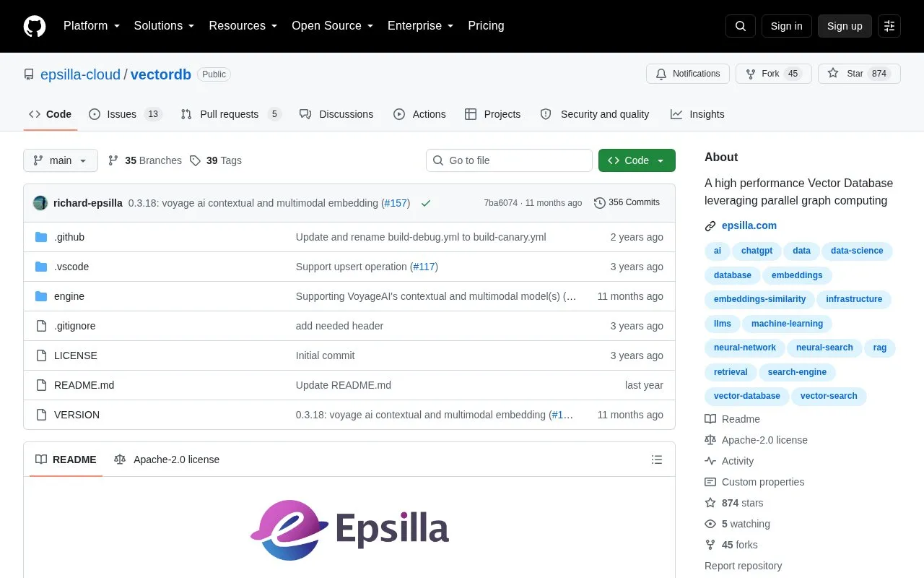Open the Actions tab
Screen dimensions: 924x578
(419, 114)
